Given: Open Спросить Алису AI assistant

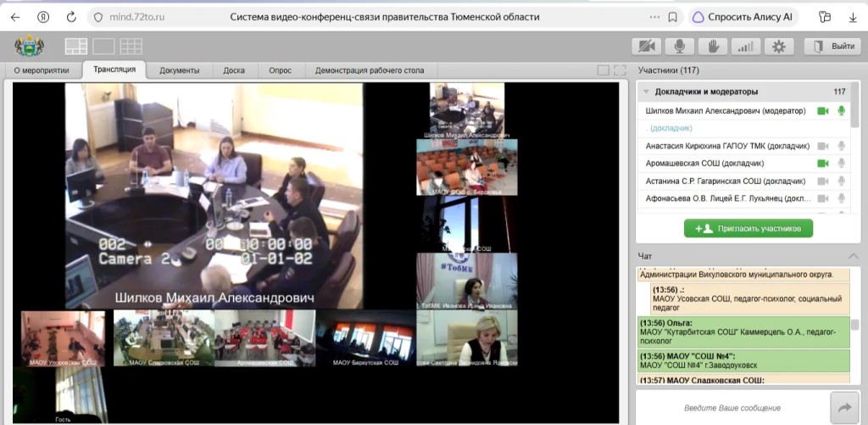Looking at the screenshot, I should [x=743, y=17].
